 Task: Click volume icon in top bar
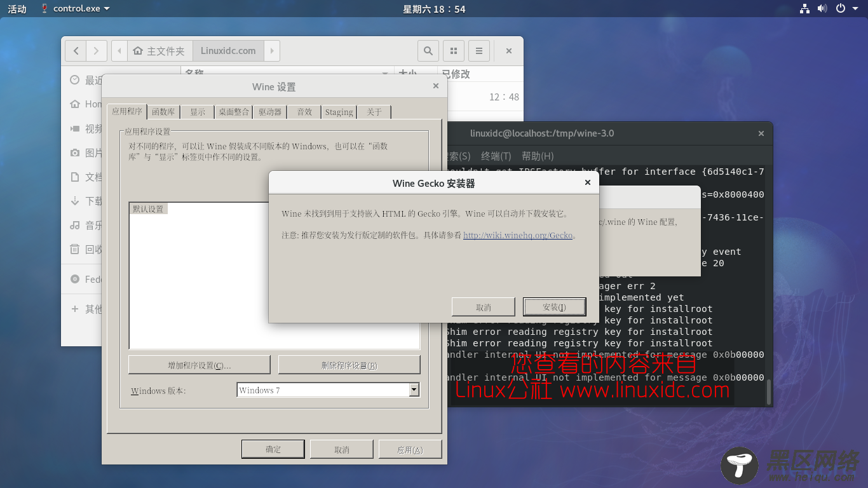point(822,8)
